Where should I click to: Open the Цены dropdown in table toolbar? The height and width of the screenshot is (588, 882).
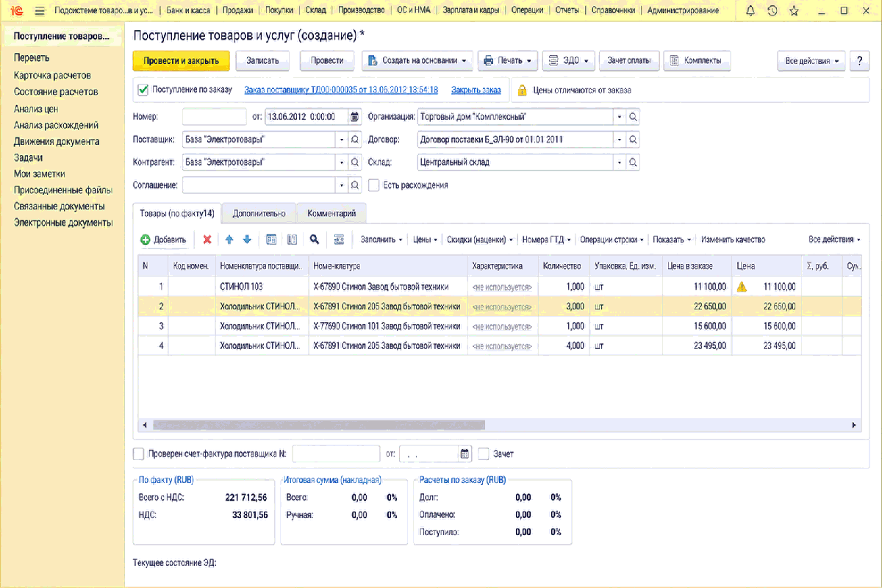[x=425, y=240]
